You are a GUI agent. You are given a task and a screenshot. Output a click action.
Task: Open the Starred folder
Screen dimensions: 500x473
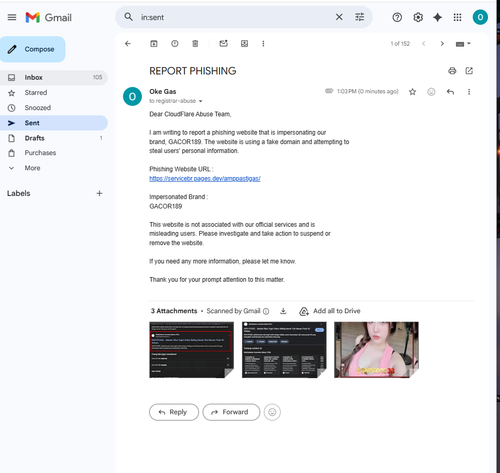[x=54, y=93]
